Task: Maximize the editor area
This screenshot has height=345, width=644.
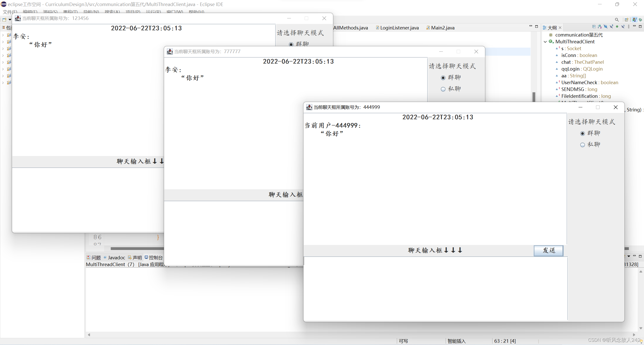Action: [536, 26]
